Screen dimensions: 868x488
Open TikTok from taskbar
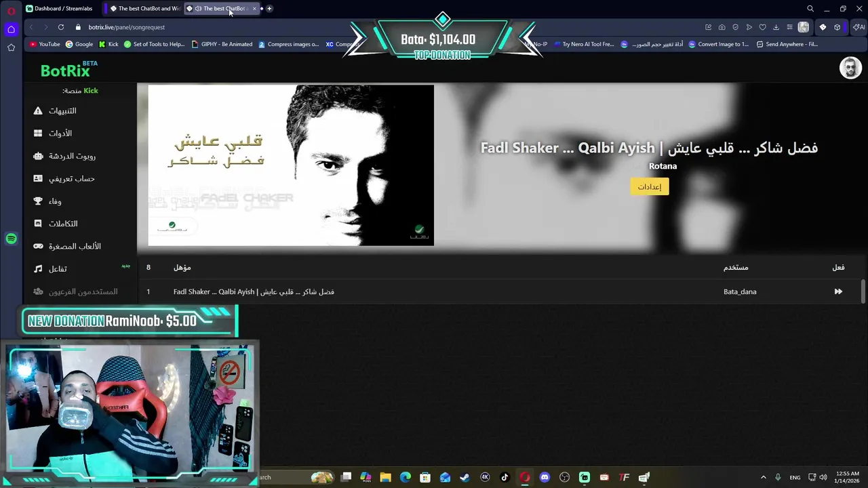click(x=505, y=477)
